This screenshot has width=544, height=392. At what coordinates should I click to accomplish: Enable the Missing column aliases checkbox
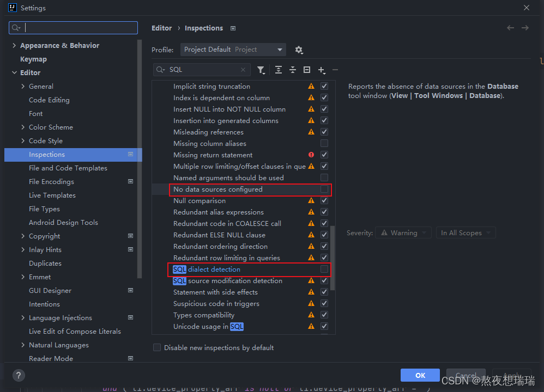click(x=324, y=143)
